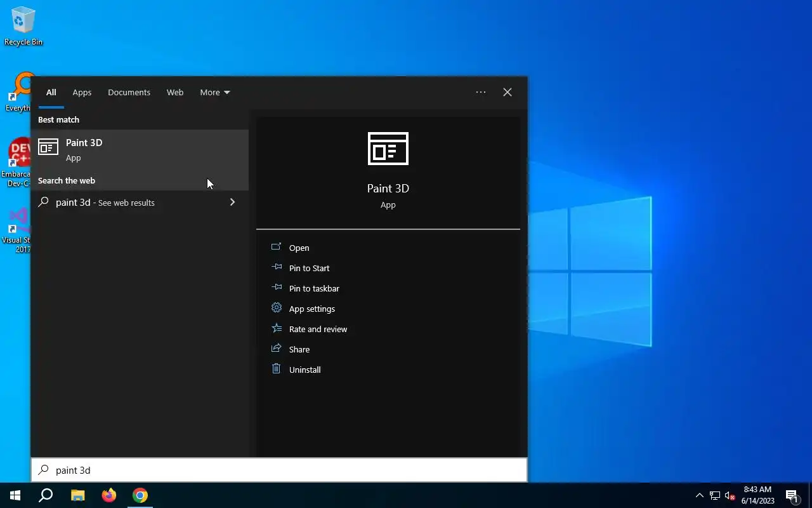Choose Rate and review

coord(318,329)
